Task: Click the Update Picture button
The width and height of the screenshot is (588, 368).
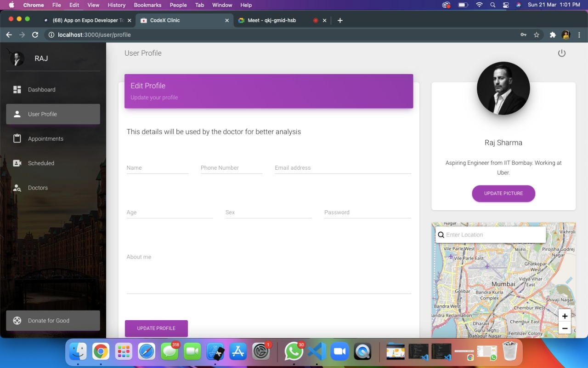Action: tap(503, 194)
